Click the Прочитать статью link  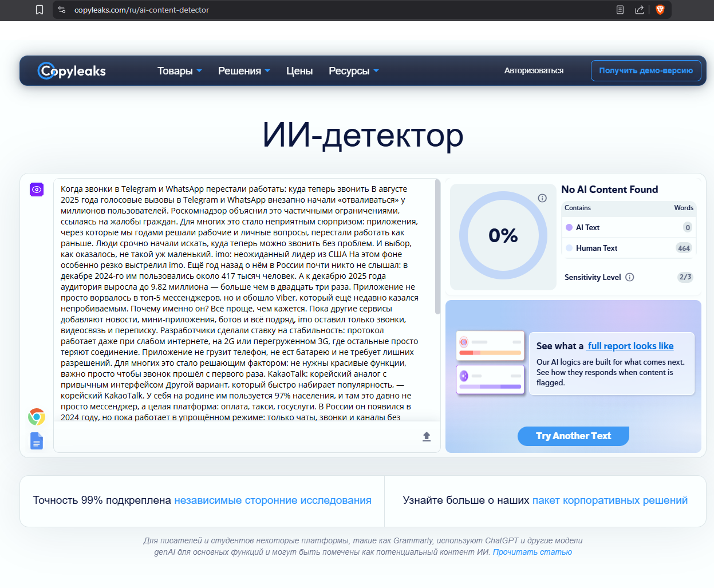(532, 552)
